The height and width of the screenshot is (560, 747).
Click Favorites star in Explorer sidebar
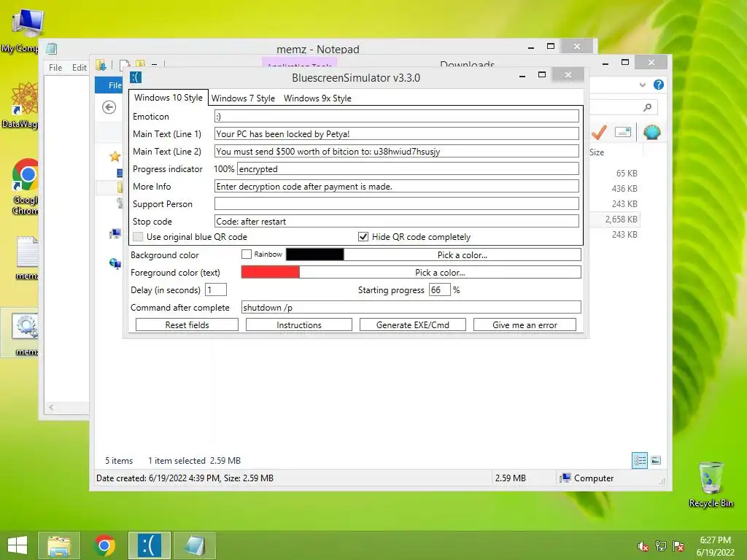coord(115,157)
